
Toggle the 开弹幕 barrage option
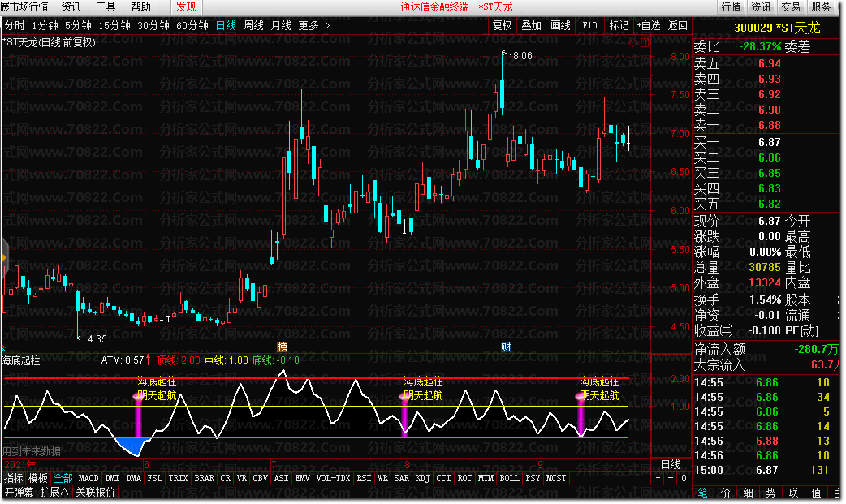click(x=19, y=492)
